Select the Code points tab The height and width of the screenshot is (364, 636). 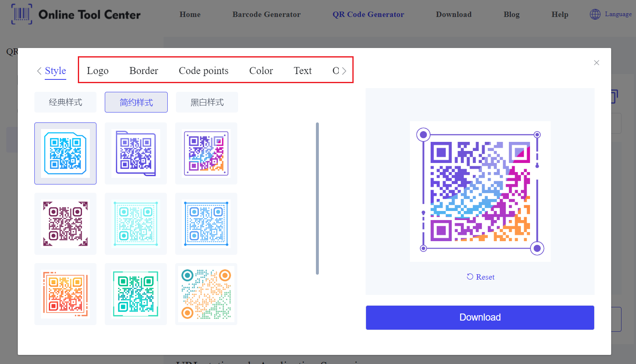coord(204,71)
